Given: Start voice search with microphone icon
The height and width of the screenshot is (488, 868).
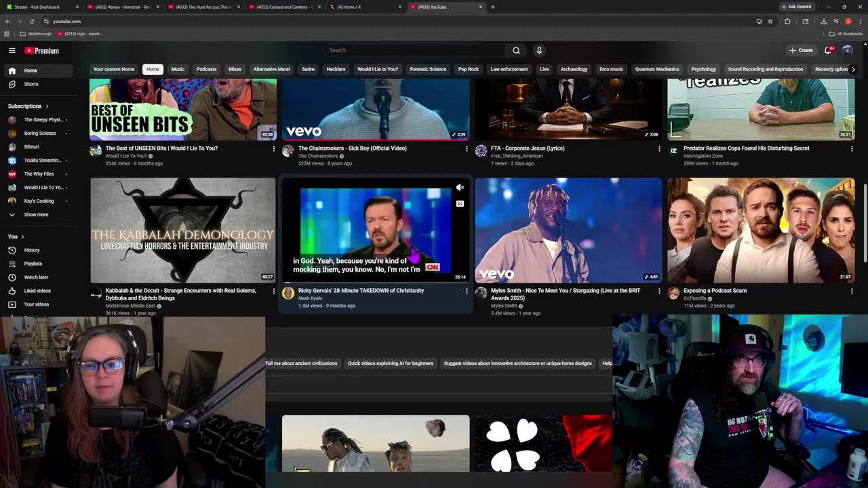Looking at the screenshot, I should pos(539,50).
